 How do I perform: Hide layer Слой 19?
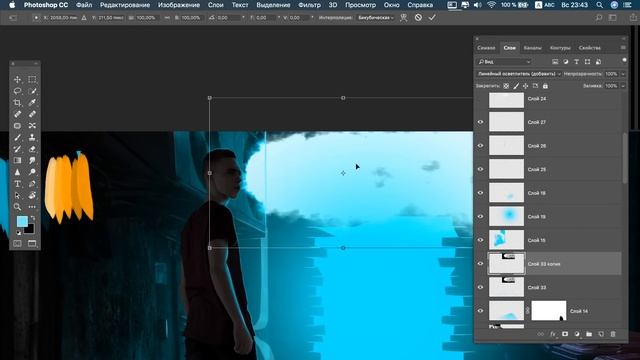(x=480, y=216)
